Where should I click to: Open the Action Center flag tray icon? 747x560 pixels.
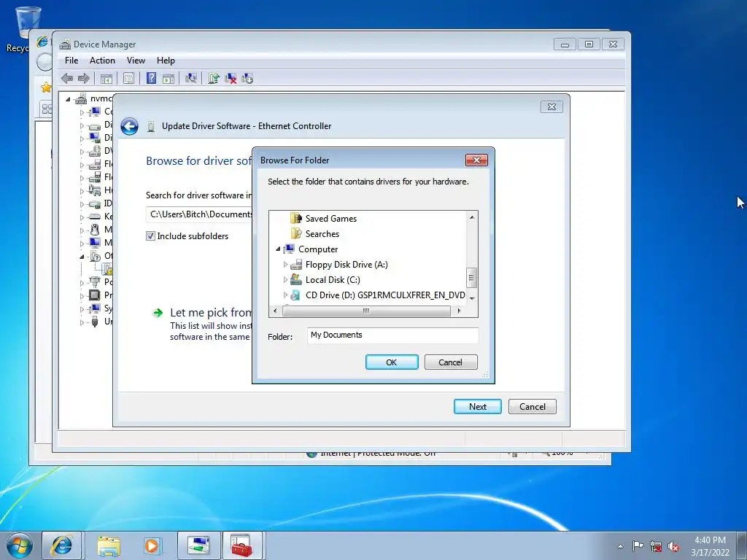coord(638,545)
